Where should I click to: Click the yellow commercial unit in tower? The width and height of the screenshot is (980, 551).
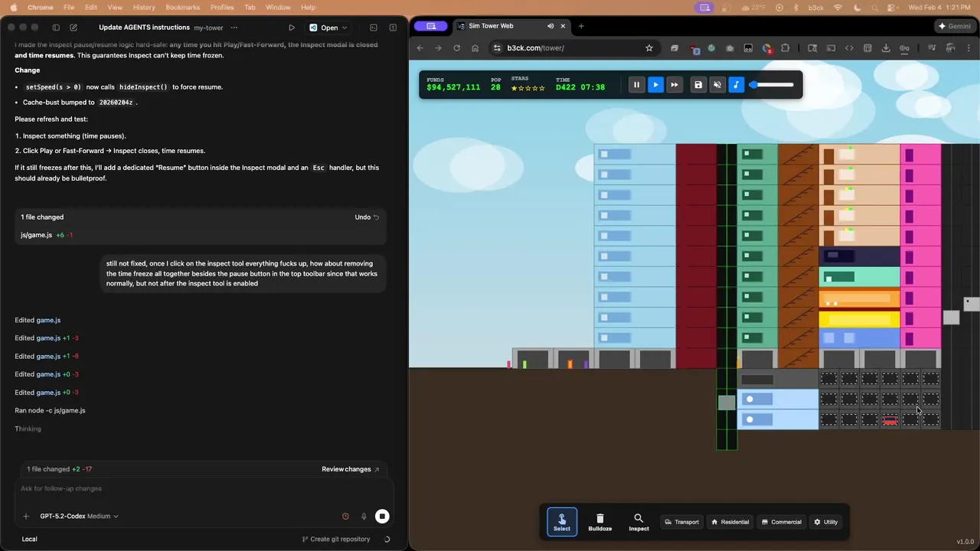[859, 318]
